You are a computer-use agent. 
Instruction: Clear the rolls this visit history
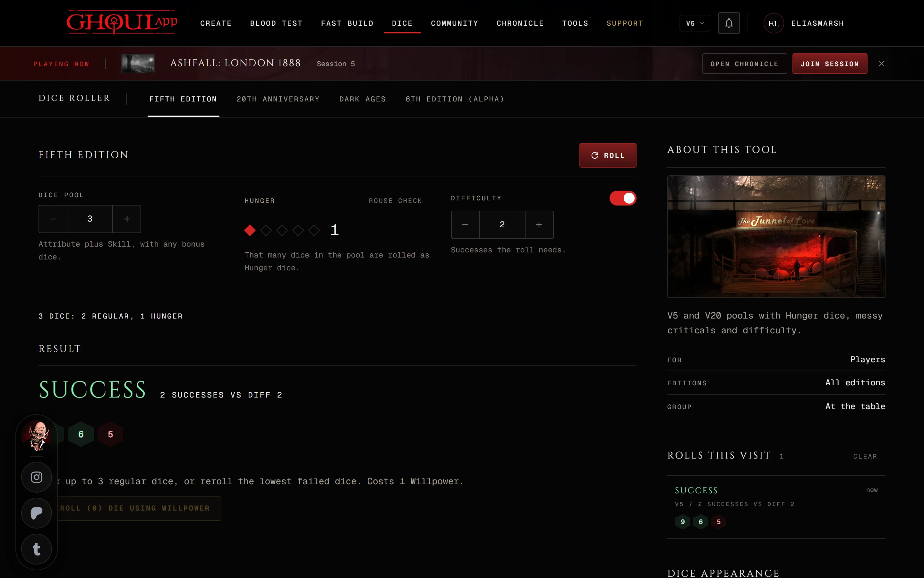click(865, 456)
